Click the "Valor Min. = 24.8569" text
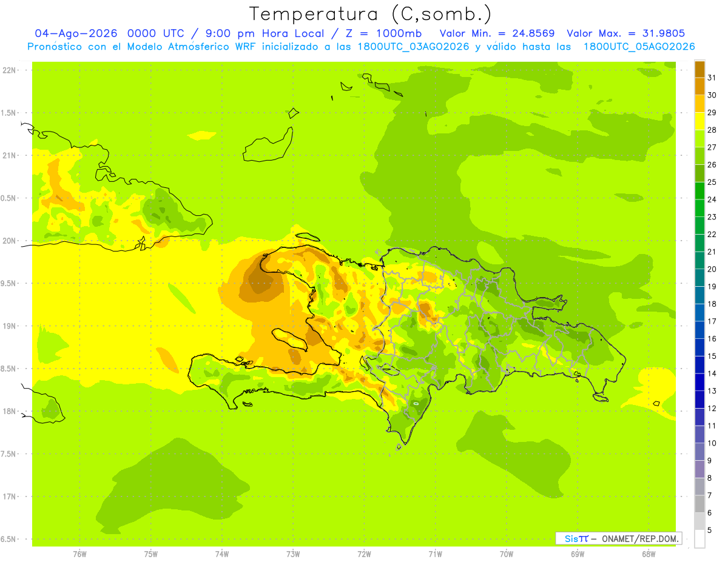Viewport: 728px width, 562px height. point(497,33)
